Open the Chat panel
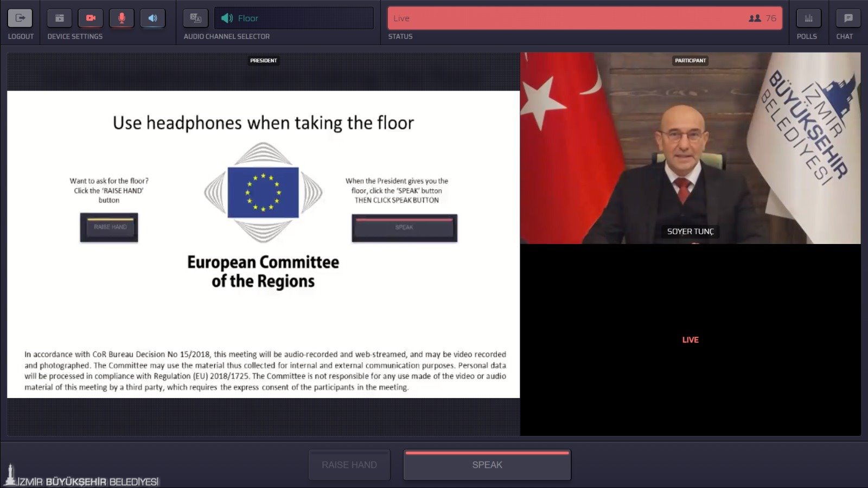The image size is (868, 488). 848,18
